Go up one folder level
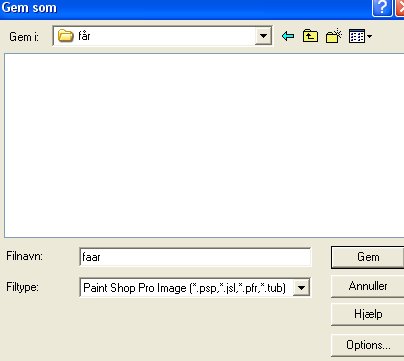Screen dimensions: 404x361 (x=310, y=36)
